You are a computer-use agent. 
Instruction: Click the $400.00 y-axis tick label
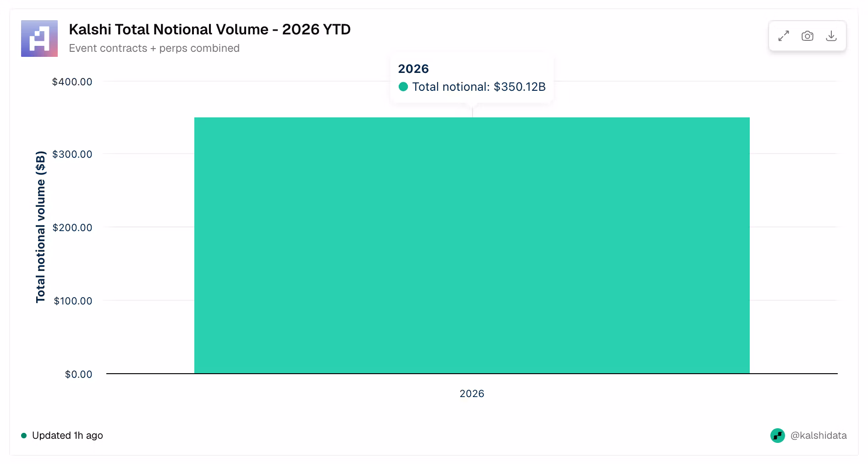72,82
